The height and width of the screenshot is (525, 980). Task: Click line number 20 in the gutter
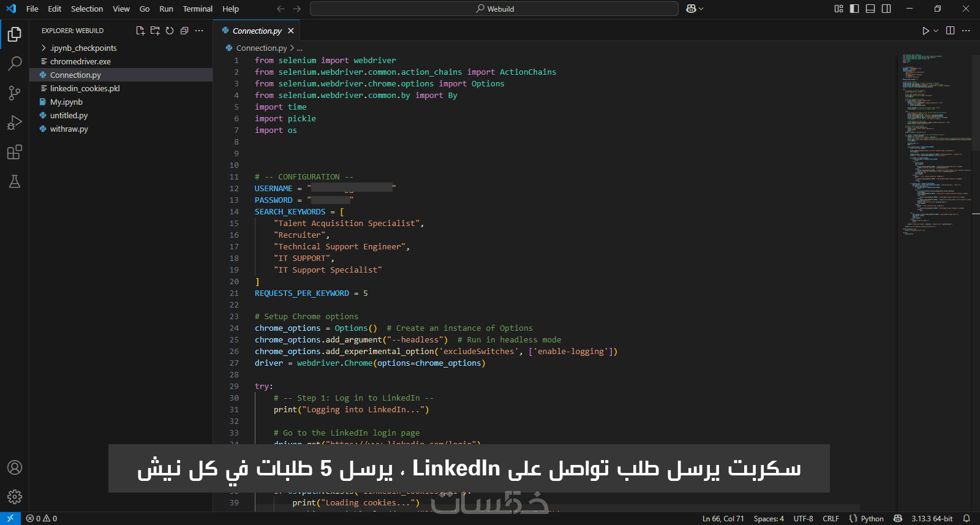tap(234, 282)
